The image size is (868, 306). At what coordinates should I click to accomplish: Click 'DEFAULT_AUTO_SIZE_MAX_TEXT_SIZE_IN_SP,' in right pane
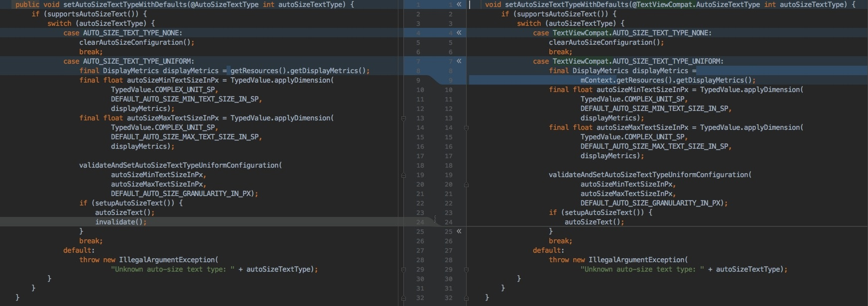[656, 146]
